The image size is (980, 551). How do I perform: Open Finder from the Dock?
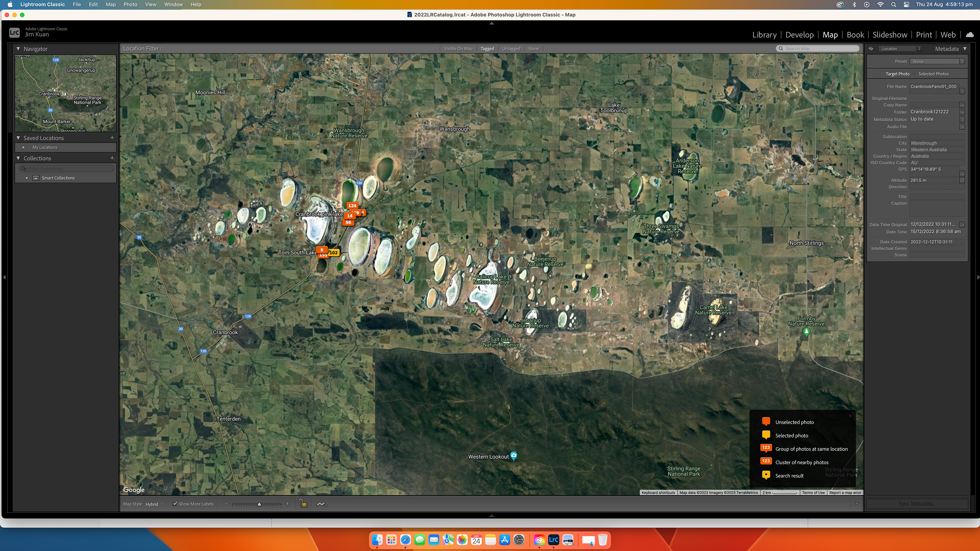tap(377, 540)
